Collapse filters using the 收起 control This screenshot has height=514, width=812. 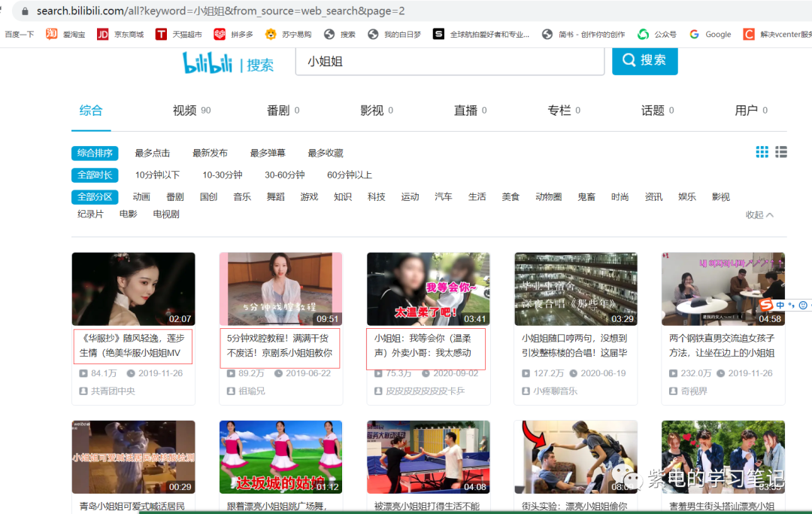(754, 214)
